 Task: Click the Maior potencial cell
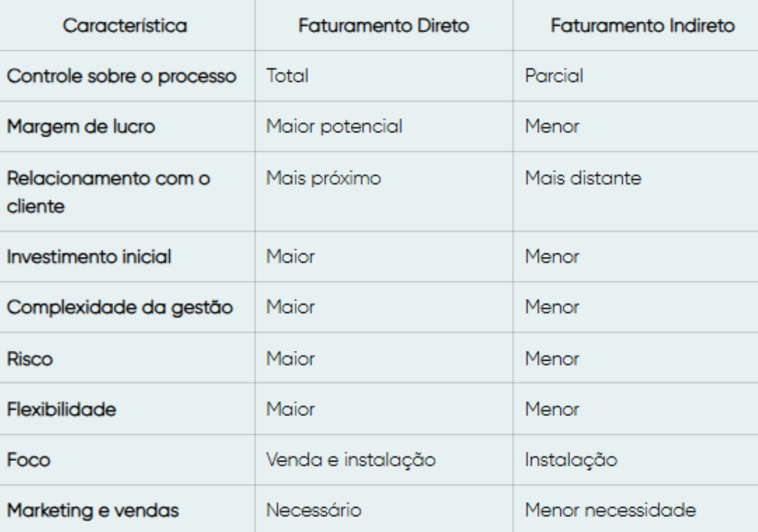tap(334, 126)
